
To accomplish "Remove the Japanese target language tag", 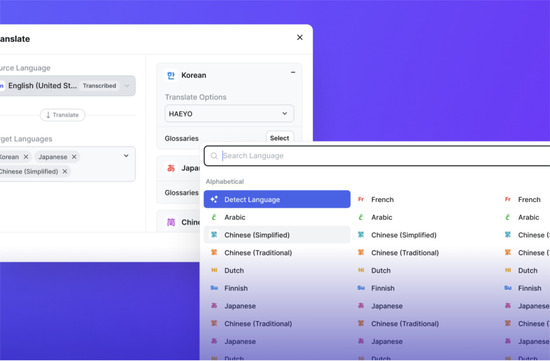I will [74, 157].
